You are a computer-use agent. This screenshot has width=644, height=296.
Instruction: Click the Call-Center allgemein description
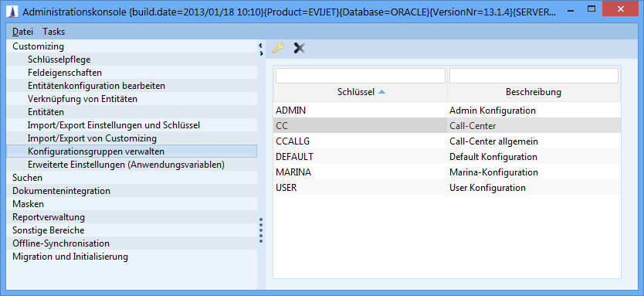point(534,141)
